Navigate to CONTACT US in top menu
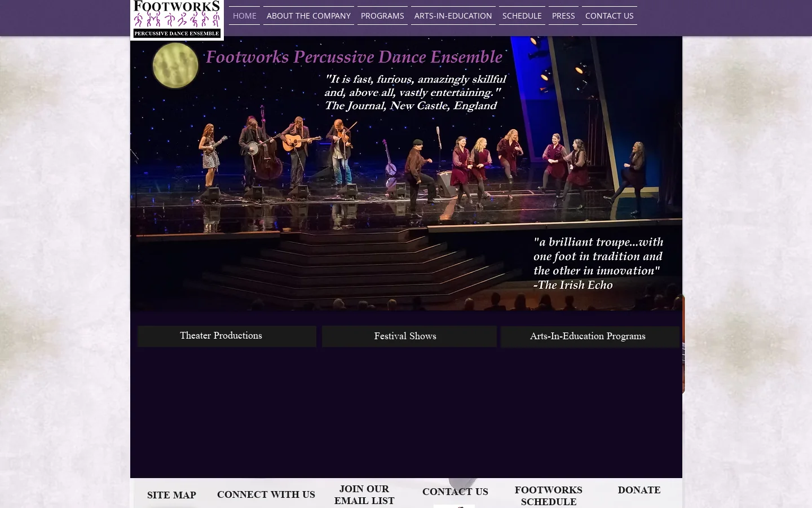Viewport: 812px width, 508px height. [x=610, y=16]
